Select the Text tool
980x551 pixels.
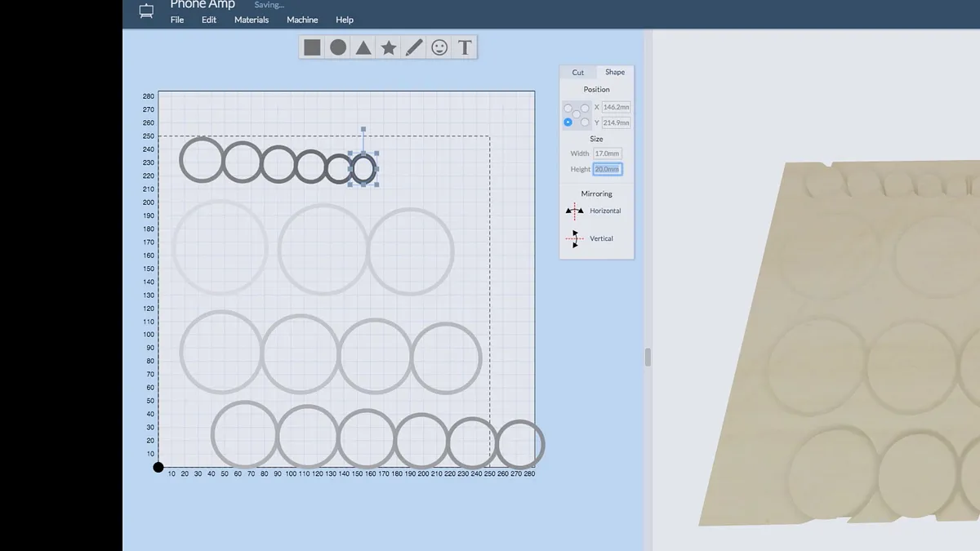tap(465, 47)
